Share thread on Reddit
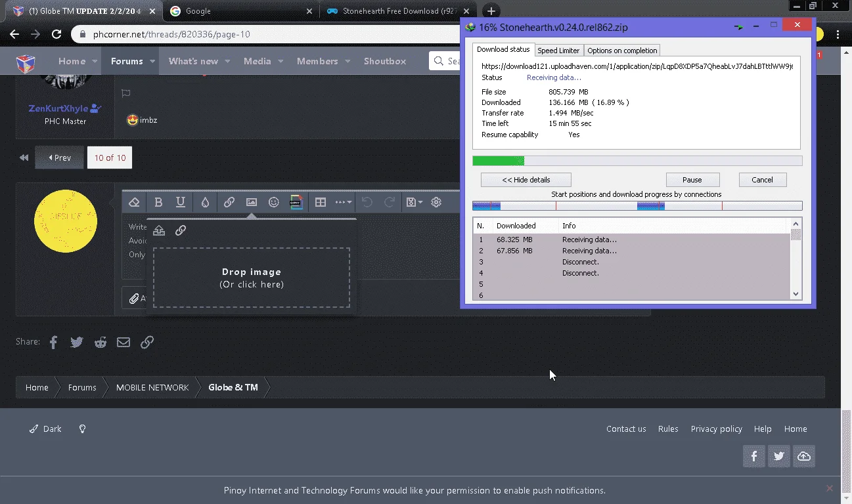Screen dimensions: 852x504 pyautogui.click(x=101, y=342)
